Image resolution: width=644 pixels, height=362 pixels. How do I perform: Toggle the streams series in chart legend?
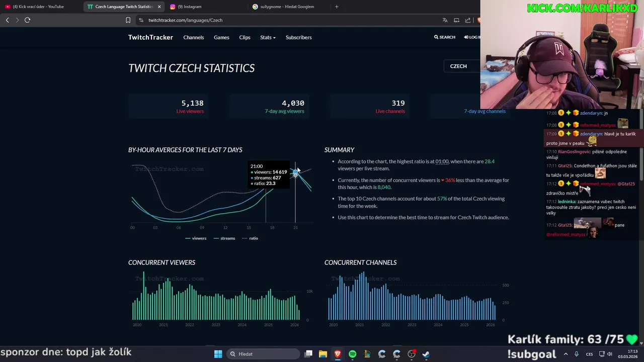[224, 238]
